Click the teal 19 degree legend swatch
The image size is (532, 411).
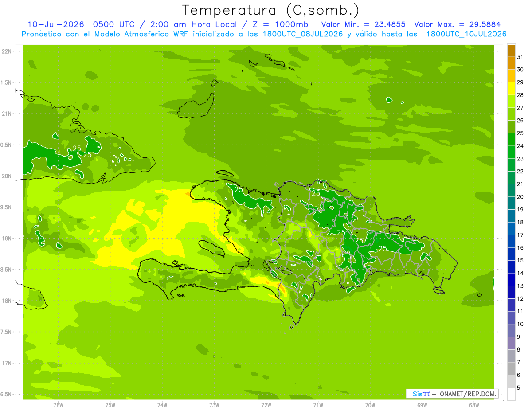point(511,203)
